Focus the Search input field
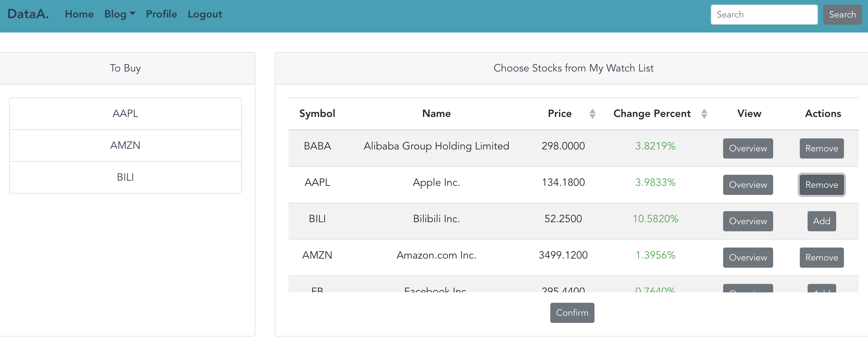The height and width of the screenshot is (345, 868). click(x=763, y=15)
